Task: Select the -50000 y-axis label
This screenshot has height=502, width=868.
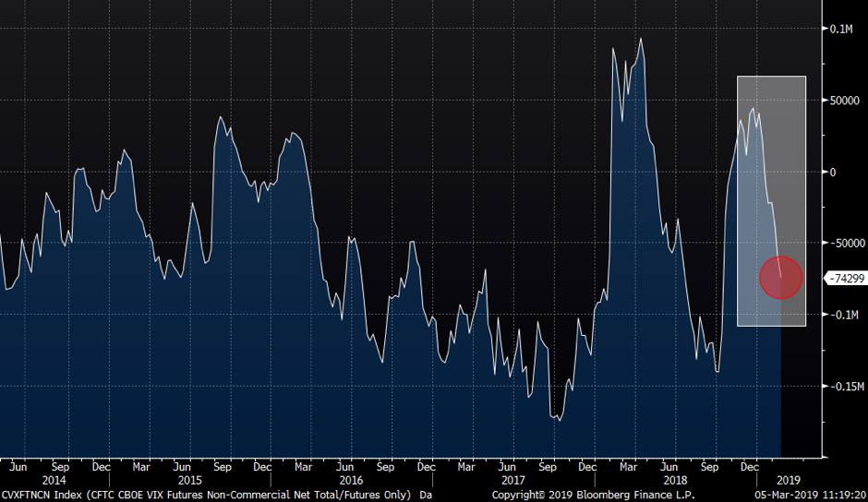Action: (x=847, y=243)
